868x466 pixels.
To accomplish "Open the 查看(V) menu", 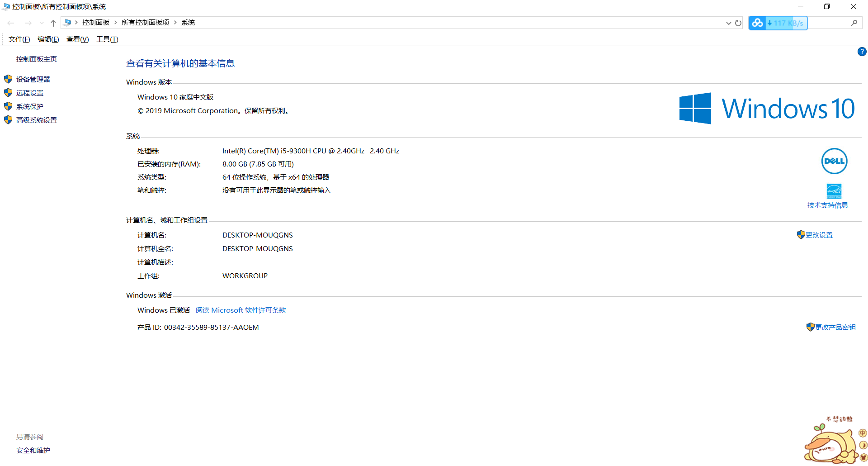I will [77, 39].
